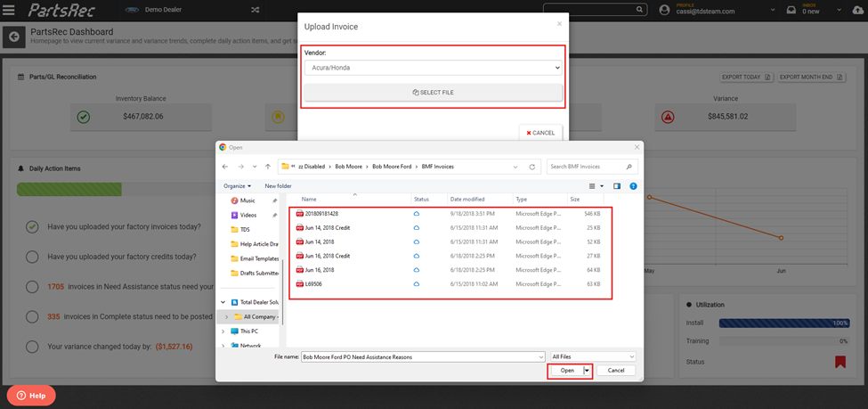This screenshot has width=868, height=409.
Task: Click the green check Inventory Balance icon
Action: (x=84, y=117)
